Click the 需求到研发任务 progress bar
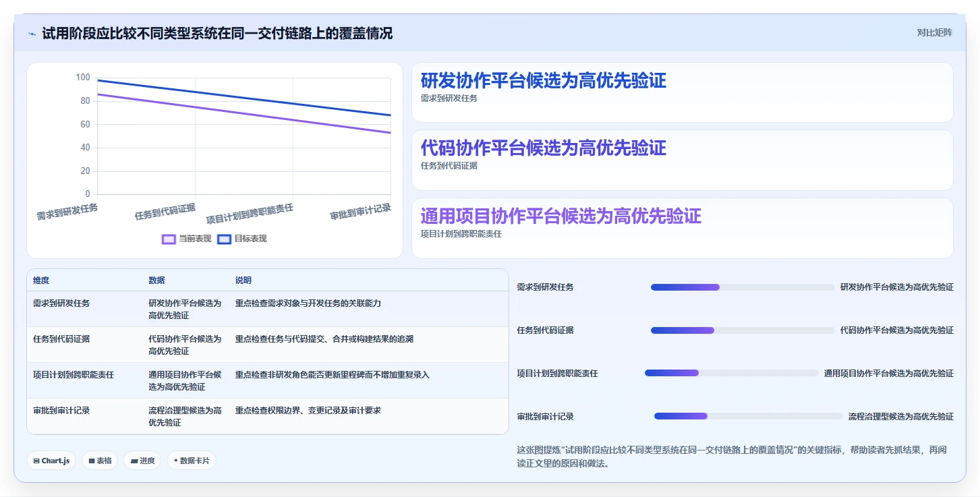The image size is (980, 497). (743, 287)
